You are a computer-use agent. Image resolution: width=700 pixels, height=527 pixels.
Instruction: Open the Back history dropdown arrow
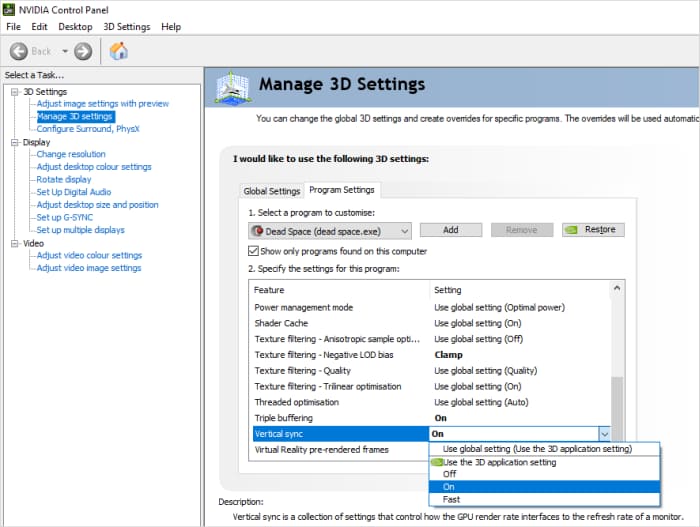tap(65, 51)
